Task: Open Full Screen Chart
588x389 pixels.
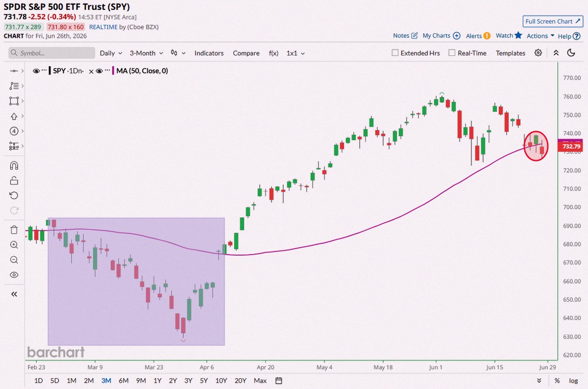Action: [x=552, y=21]
